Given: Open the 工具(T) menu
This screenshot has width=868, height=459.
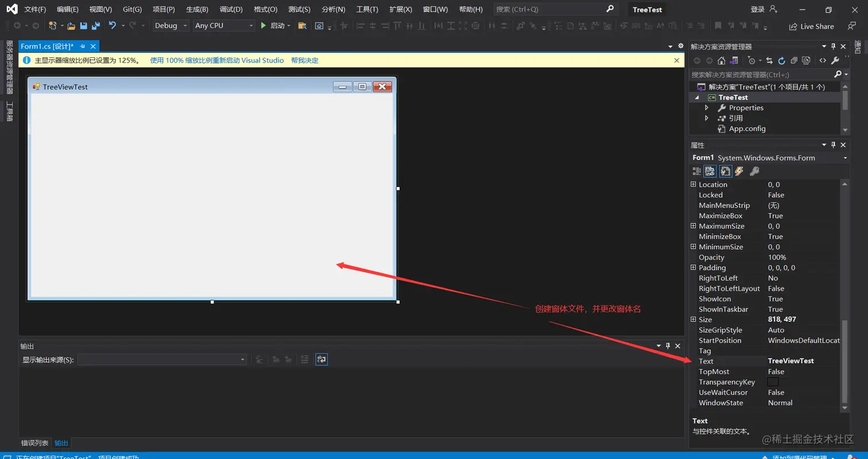Looking at the screenshot, I should pos(367,10).
